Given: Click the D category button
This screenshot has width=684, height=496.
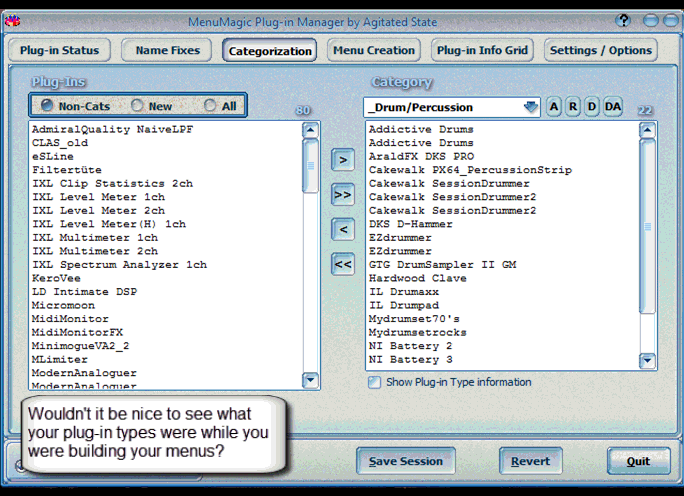Looking at the screenshot, I should coord(592,107).
